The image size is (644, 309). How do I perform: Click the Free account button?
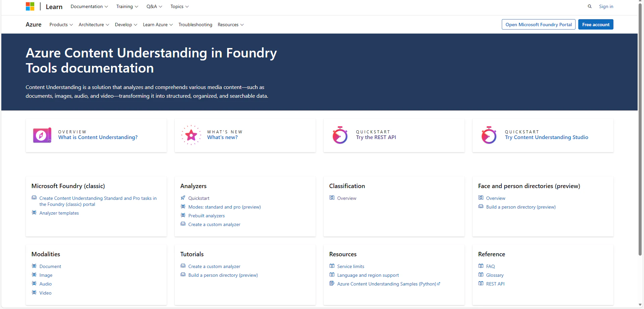pyautogui.click(x=596, y=25)
